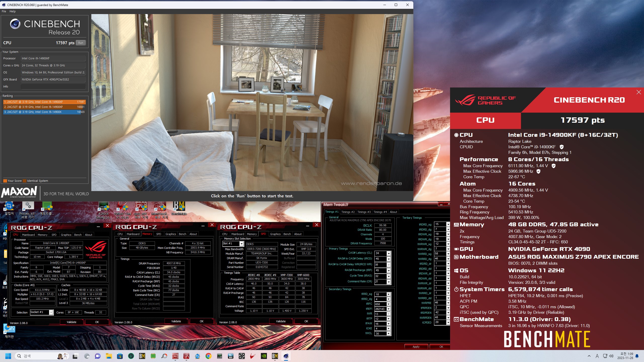
Task: Switch to MemTweakIt on the taskbar
Action: tap(186, 356)
